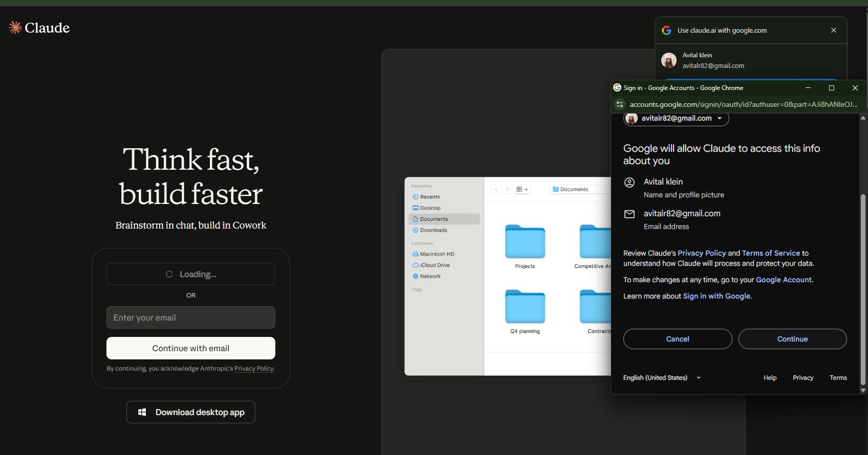
Task: Follow the Google Account link
Action: (x=784, y=280)
